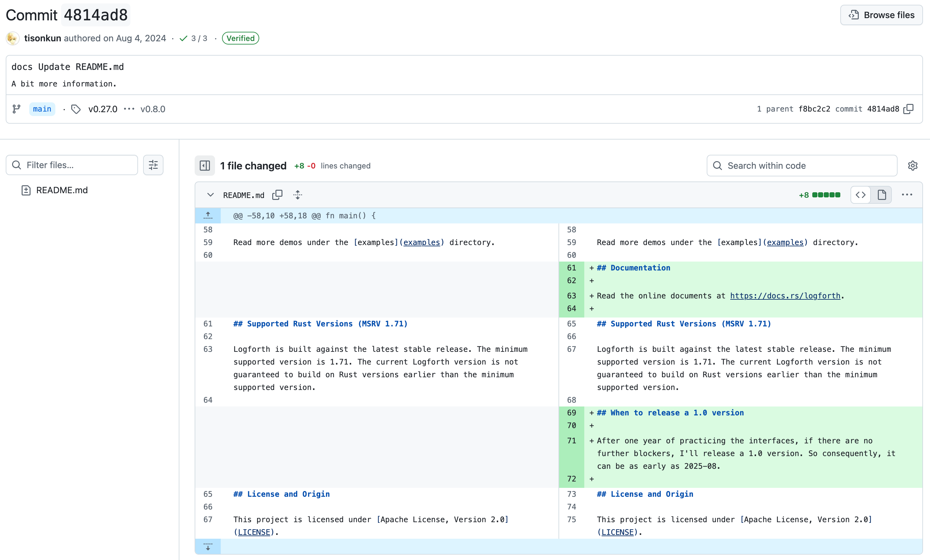
Task: Expand diff lines downward at bottom
Action: pyautogui.click(x=208, y=546)
